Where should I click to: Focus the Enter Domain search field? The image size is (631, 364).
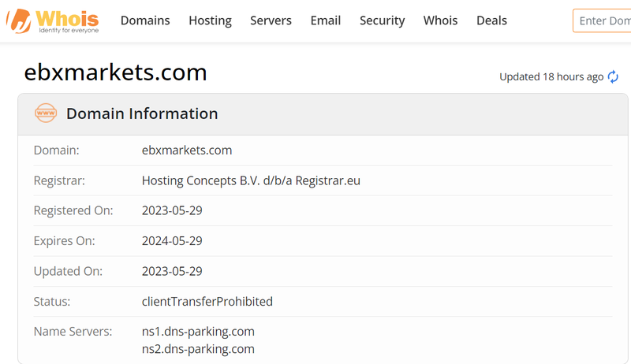click(x=603, y=20)
